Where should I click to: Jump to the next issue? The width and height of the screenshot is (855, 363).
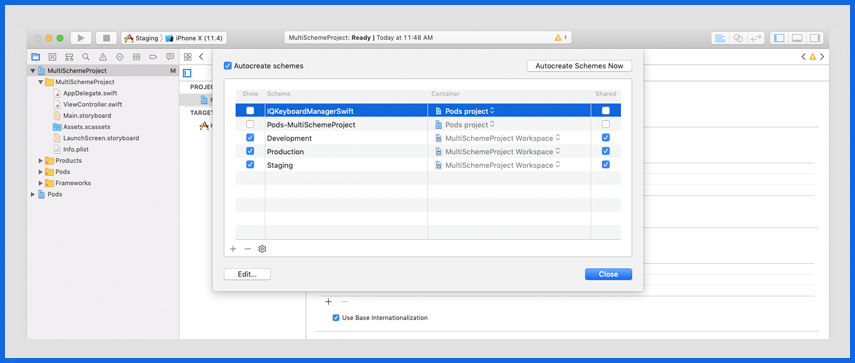click(x=822, y=57)
